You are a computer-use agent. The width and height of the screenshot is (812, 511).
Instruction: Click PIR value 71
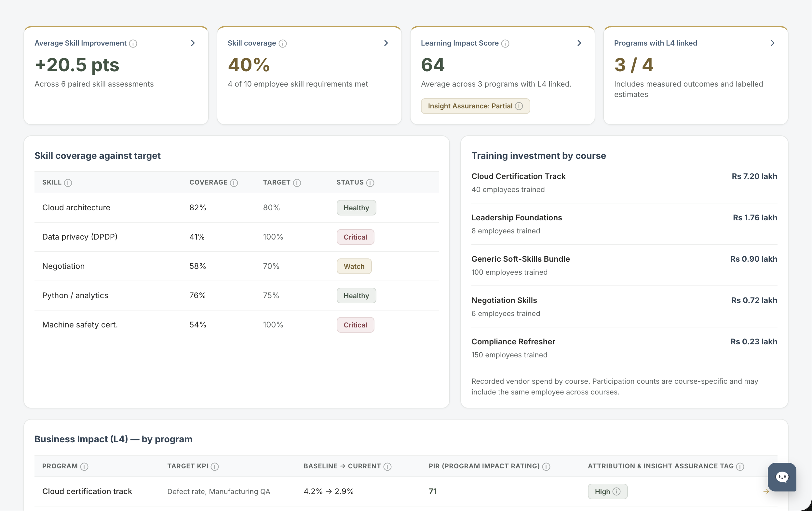point(433,491)
